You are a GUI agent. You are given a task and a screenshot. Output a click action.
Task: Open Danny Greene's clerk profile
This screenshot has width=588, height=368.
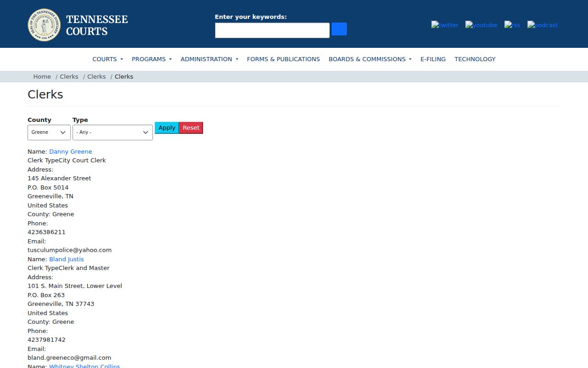point(71,151)
